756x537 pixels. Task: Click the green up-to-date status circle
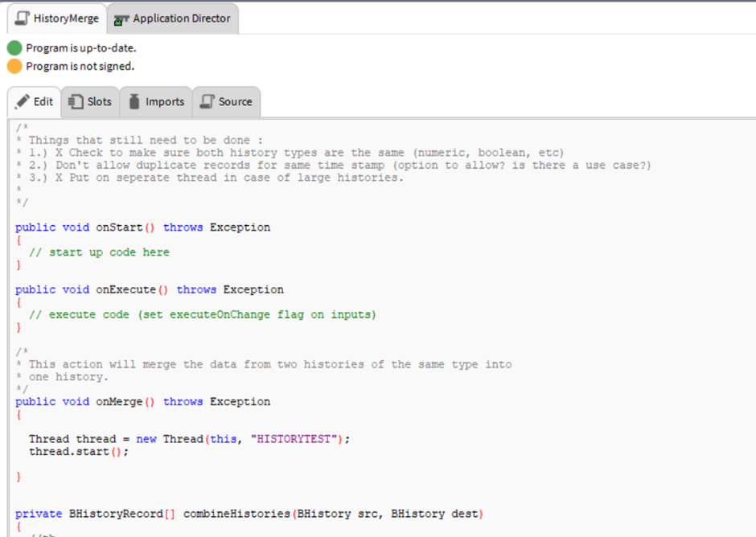(x=14, y=48)
